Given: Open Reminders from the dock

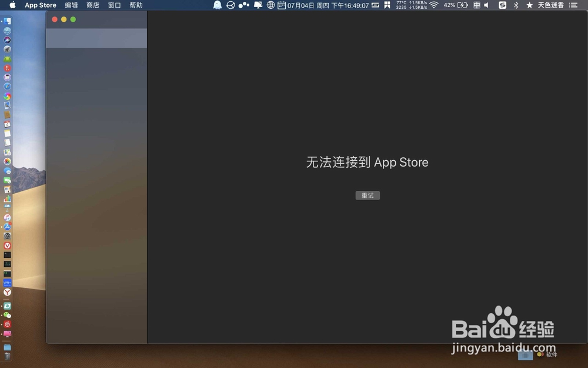Looking at the screenshot, I should [x=7, y=142].
